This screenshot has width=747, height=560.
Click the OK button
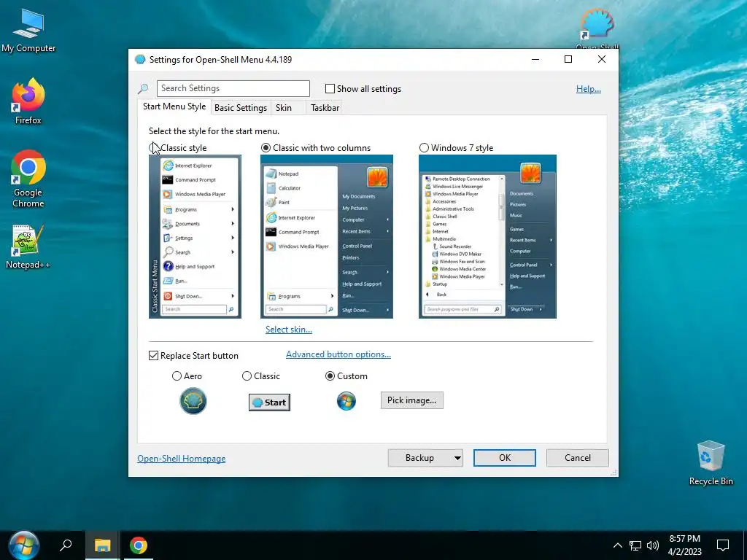[505, 458]
